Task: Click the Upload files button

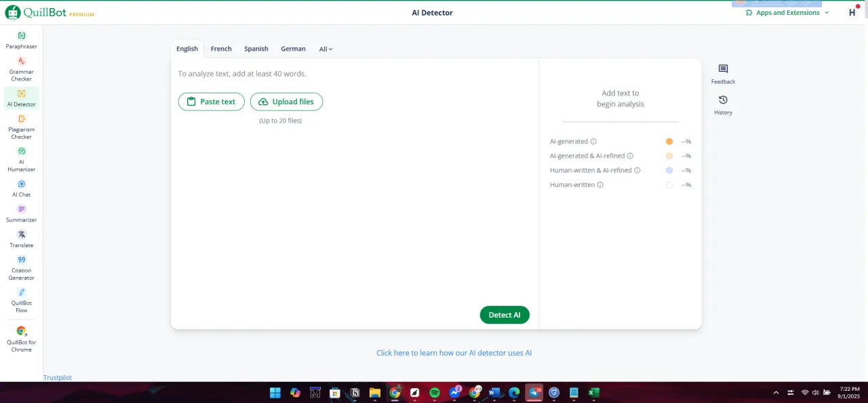Action: point(286,102)
